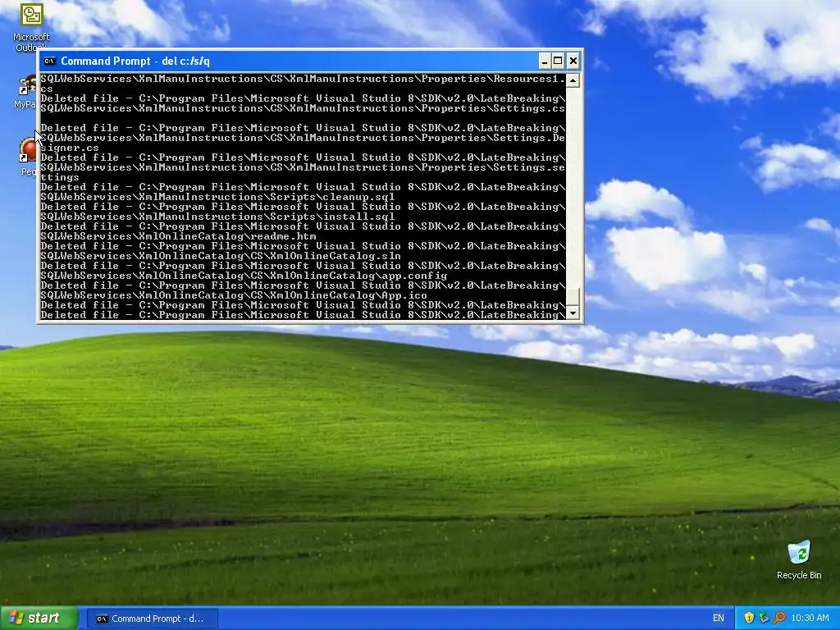
Task: Click the line ending in Scripts\cleanup.sql
Action: 217,197
